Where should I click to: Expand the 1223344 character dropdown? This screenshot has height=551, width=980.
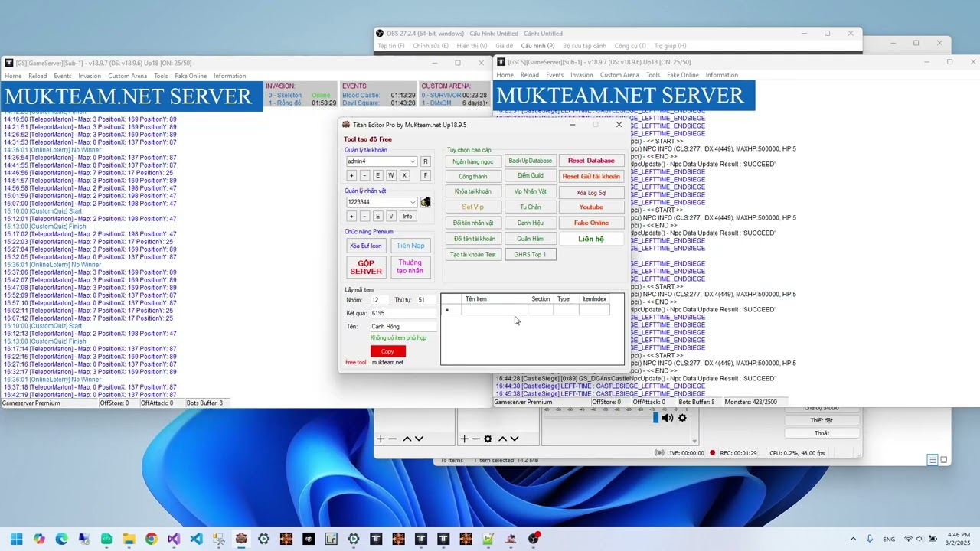pyautogui.click(x=412, y=202)
